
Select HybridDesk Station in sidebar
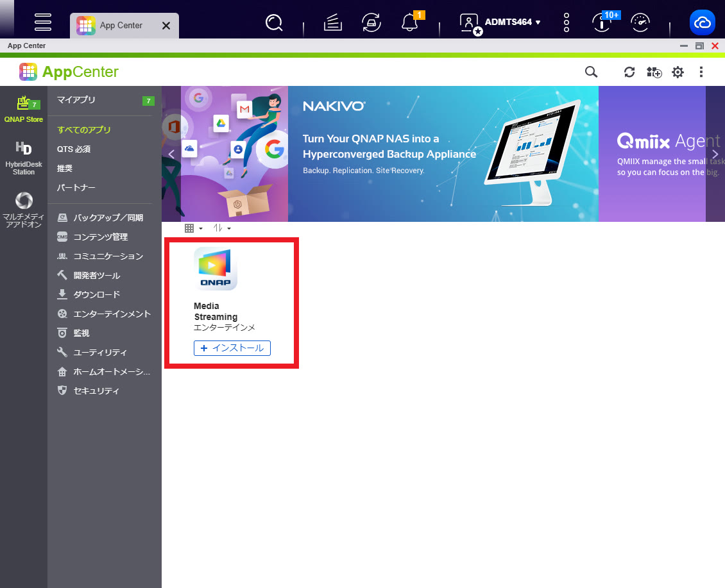click(x=24, y=158)
